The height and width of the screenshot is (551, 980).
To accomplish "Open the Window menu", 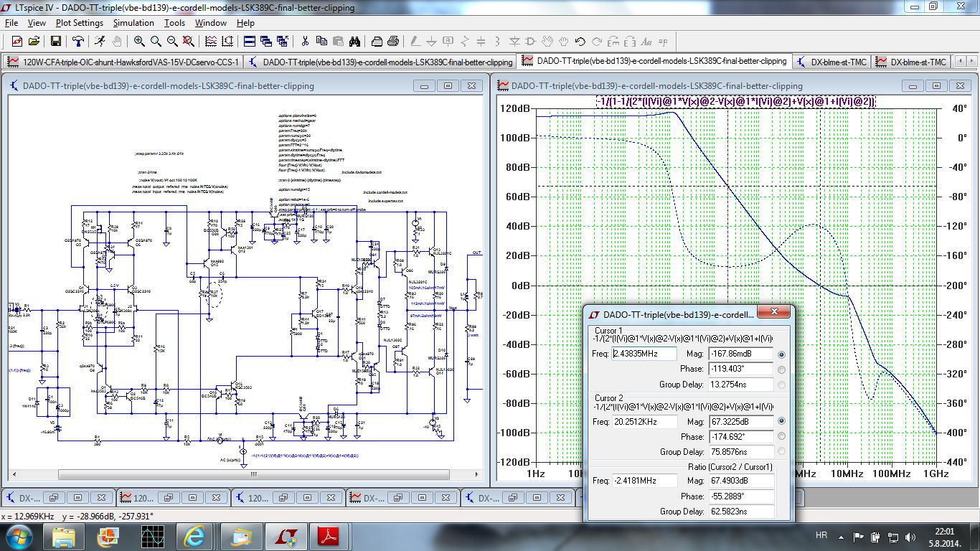I will (211, 23).
